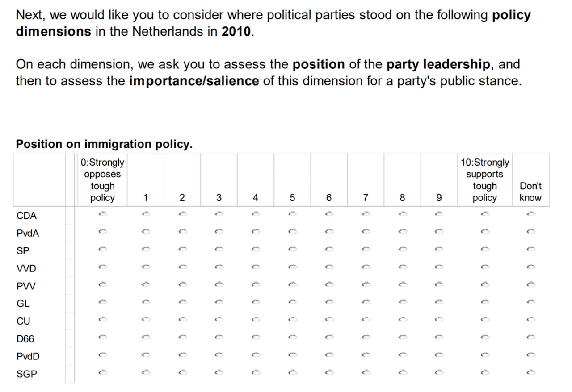Choose 6 for the VVD row
572x392 pixels.
click(x=328, y=267)
